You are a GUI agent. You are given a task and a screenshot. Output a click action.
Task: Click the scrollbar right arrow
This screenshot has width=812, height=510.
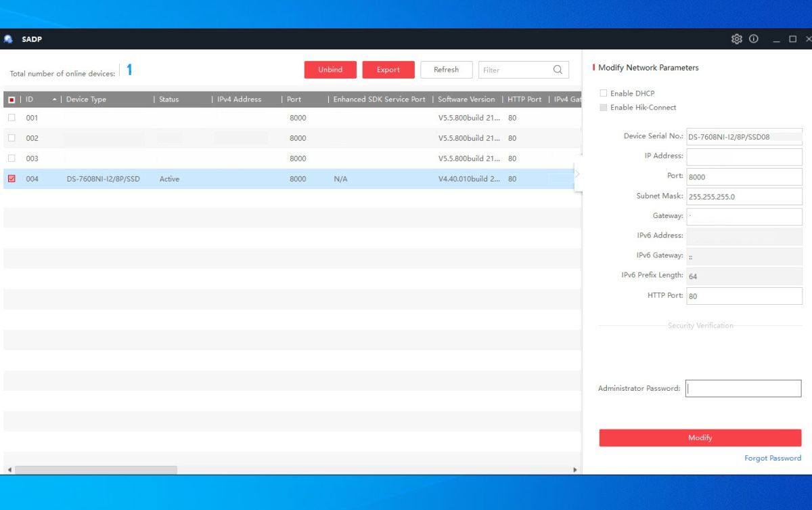point(575,469)
